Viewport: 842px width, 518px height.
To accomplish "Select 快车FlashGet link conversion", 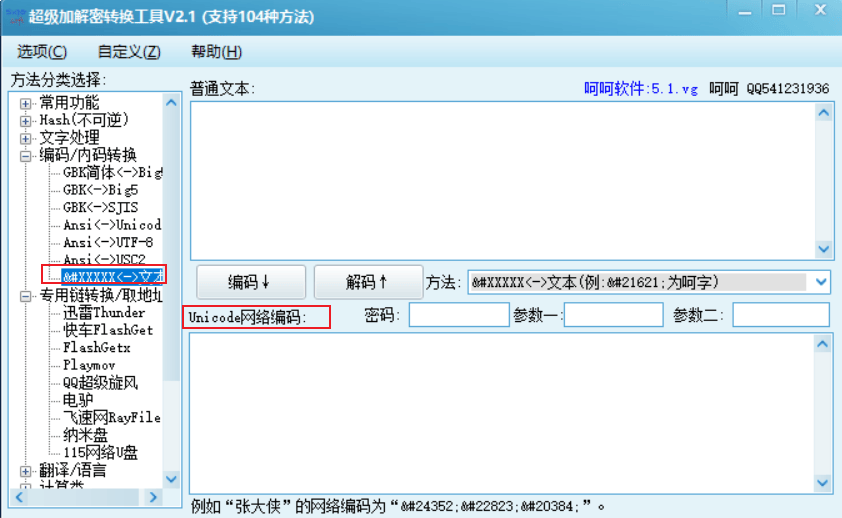I will click(108, 330).
